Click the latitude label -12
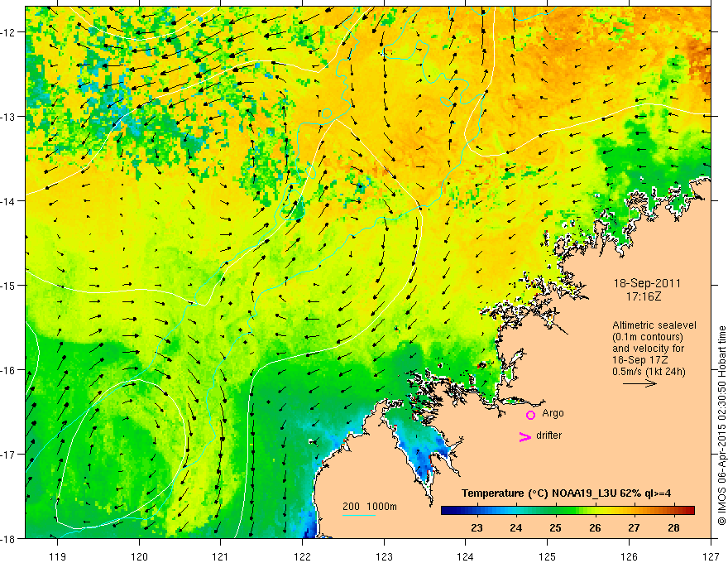This screenshot has width=728, height=563. (x=7, y=32)
